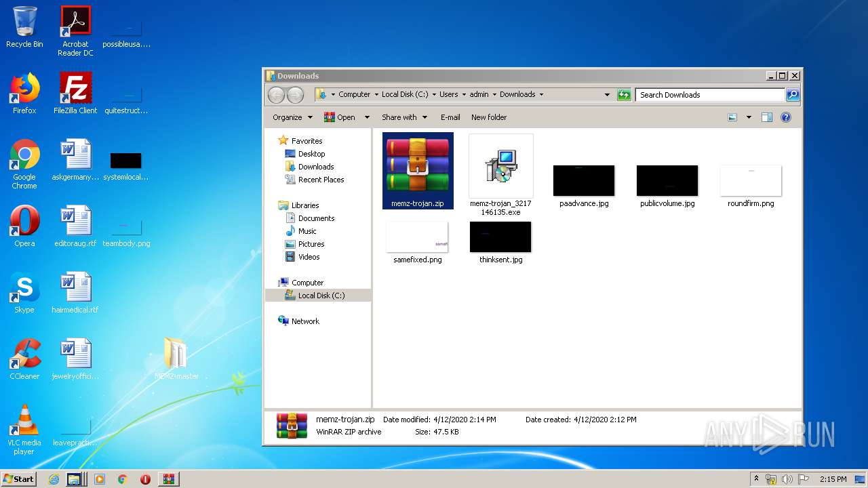868x488 pixels.
Task: Create a New folder
Action: pyautogui.click(x=489, y=117)
